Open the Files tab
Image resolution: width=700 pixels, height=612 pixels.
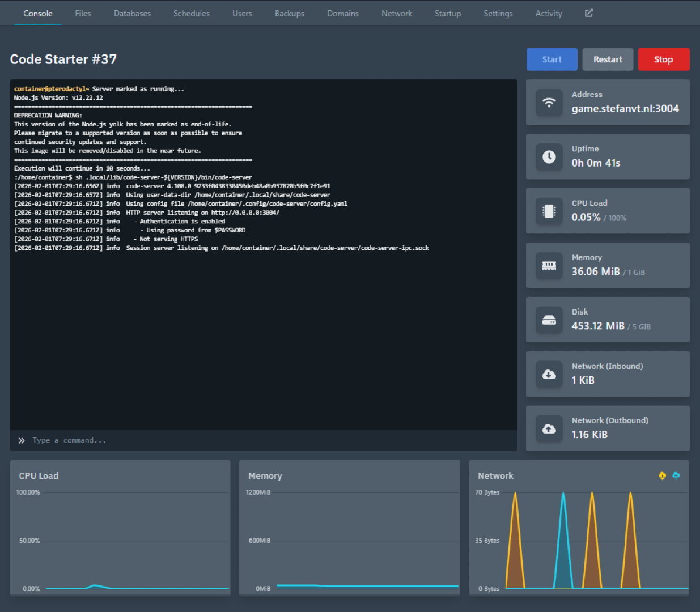click(83, 14)
